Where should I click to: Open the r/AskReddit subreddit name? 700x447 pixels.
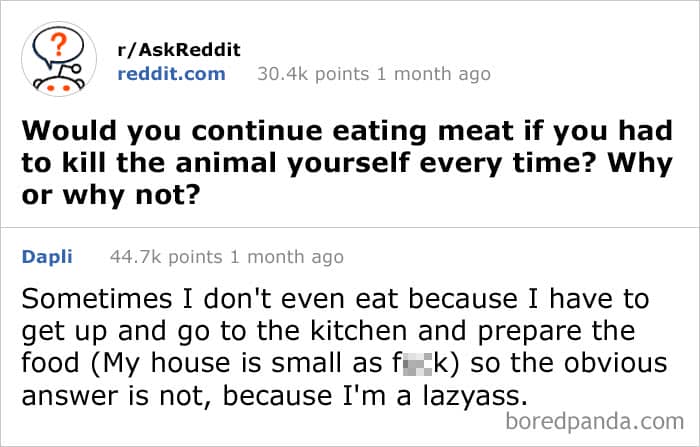pos(180,50)
